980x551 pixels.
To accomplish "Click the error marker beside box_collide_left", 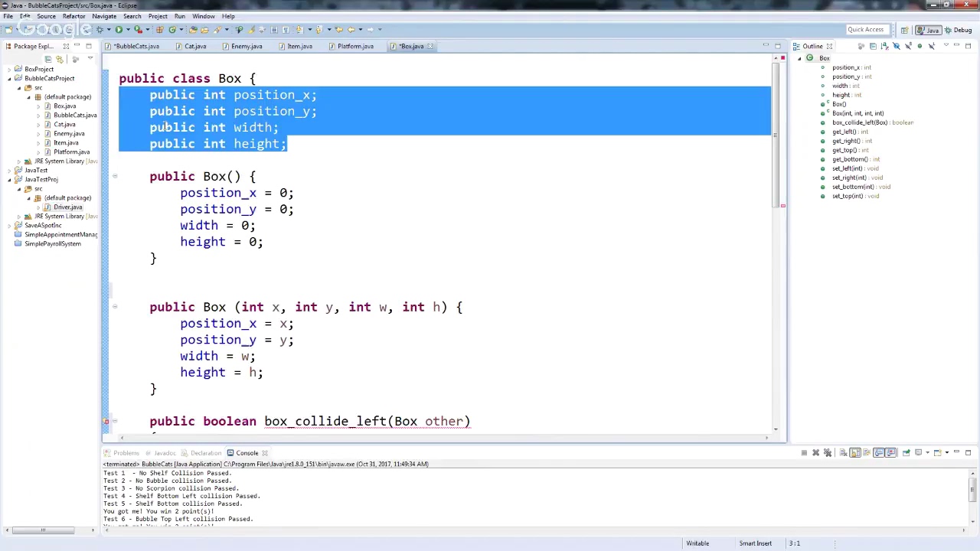I will (x=106, y=422).
